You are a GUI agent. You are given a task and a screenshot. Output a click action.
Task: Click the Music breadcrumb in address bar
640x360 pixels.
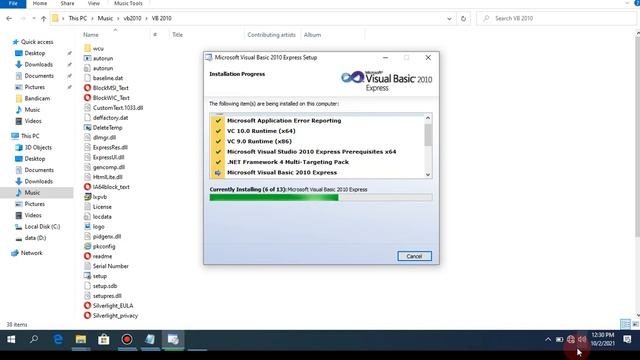coord(105,18)
